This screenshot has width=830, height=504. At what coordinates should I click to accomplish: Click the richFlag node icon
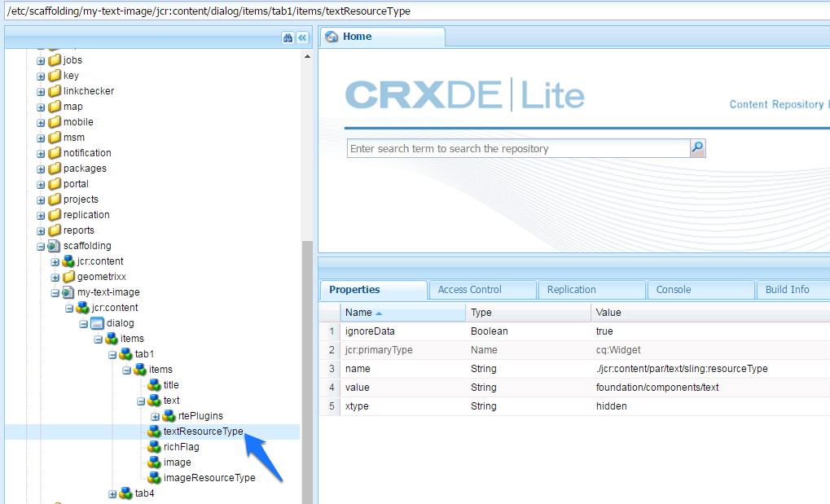pyautogui.click(x=154, y=447)
